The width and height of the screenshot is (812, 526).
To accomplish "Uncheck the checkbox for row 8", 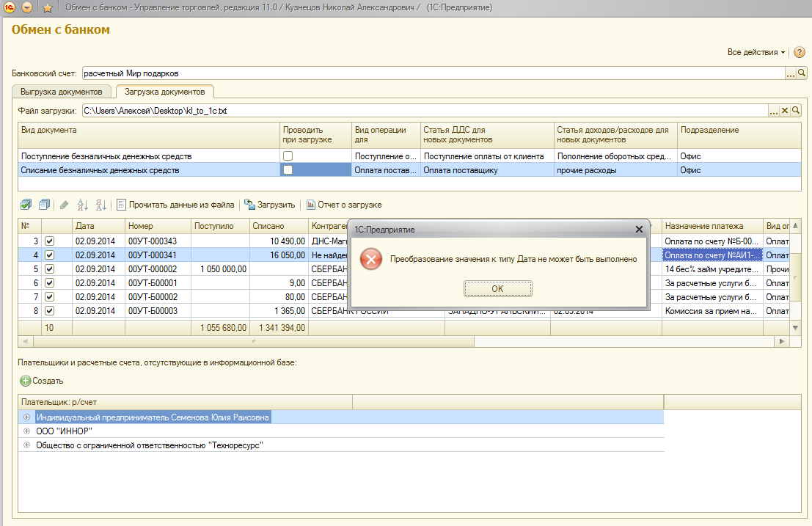I will (50, 311).
